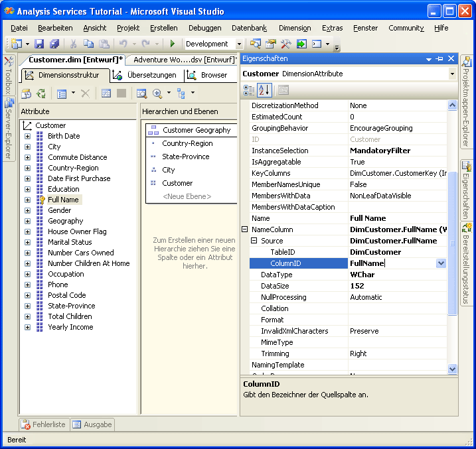The height and width of the screenshot is (449, 476).
Task: Open the Customer DimensionAttribute object selector
Action: (x=452, y=74)
